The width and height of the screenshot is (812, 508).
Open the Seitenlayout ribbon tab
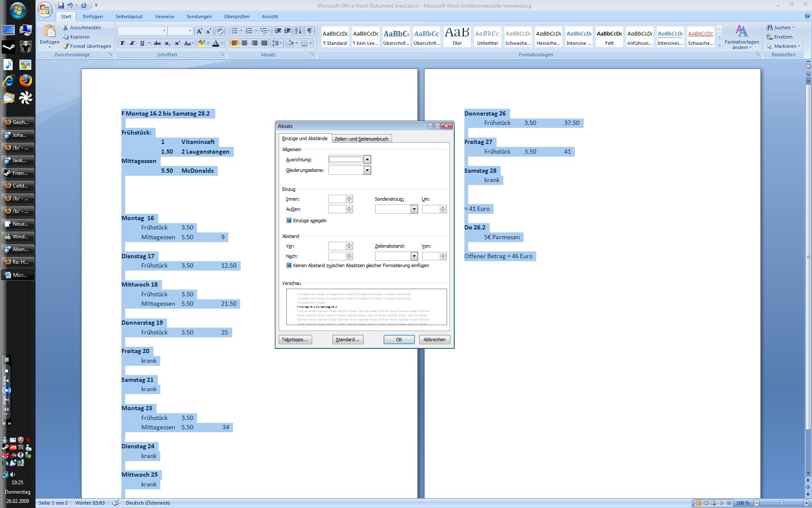pos(129,17)
